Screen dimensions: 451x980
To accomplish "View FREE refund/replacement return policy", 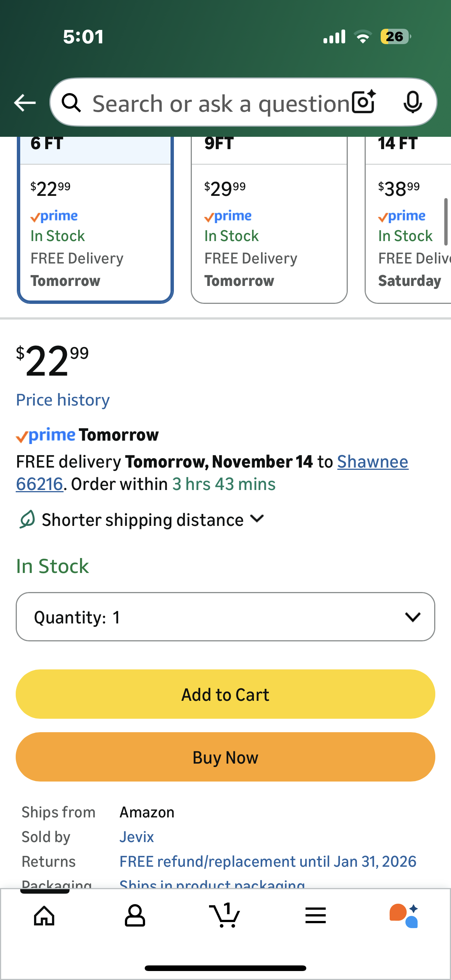I will (267, 862).
